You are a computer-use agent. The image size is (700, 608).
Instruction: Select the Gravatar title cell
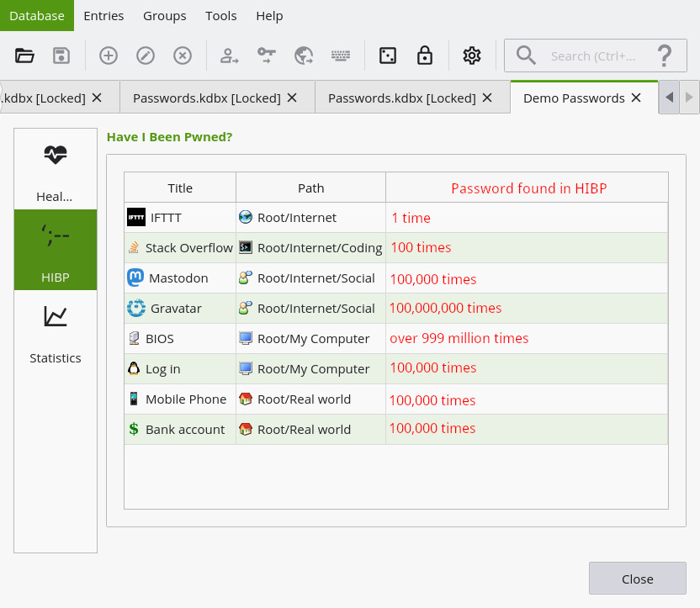pyautogui.click(x=180, y=309)
